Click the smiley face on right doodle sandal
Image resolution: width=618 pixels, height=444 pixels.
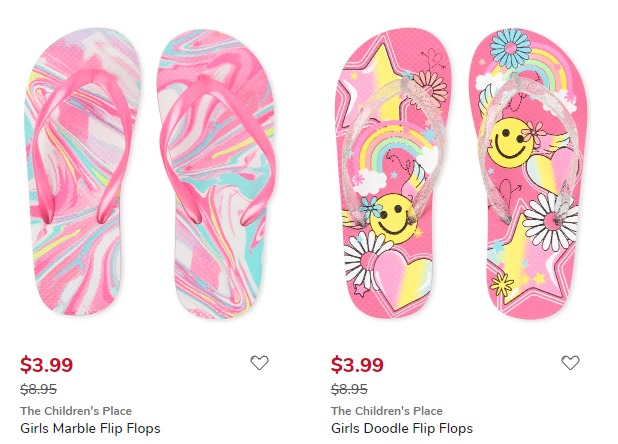[x=510, y=142]
